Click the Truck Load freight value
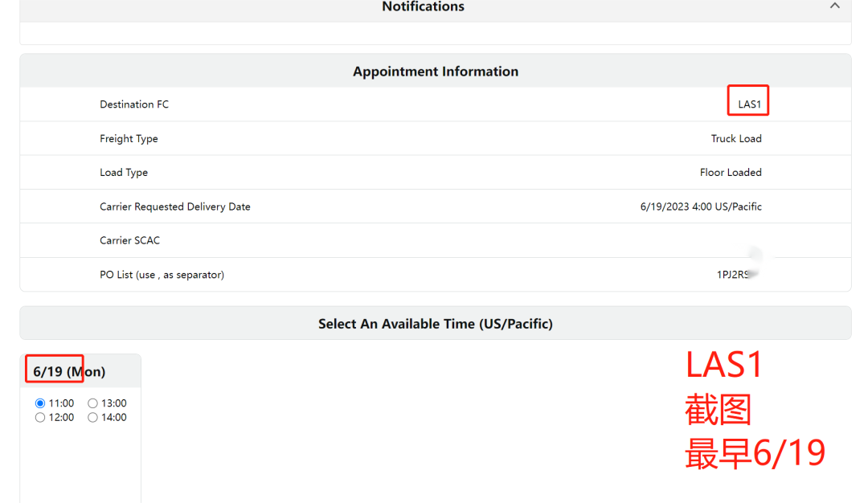Image resolution: width=868 pixels, height=503 pixels. (x=735, y=139)
